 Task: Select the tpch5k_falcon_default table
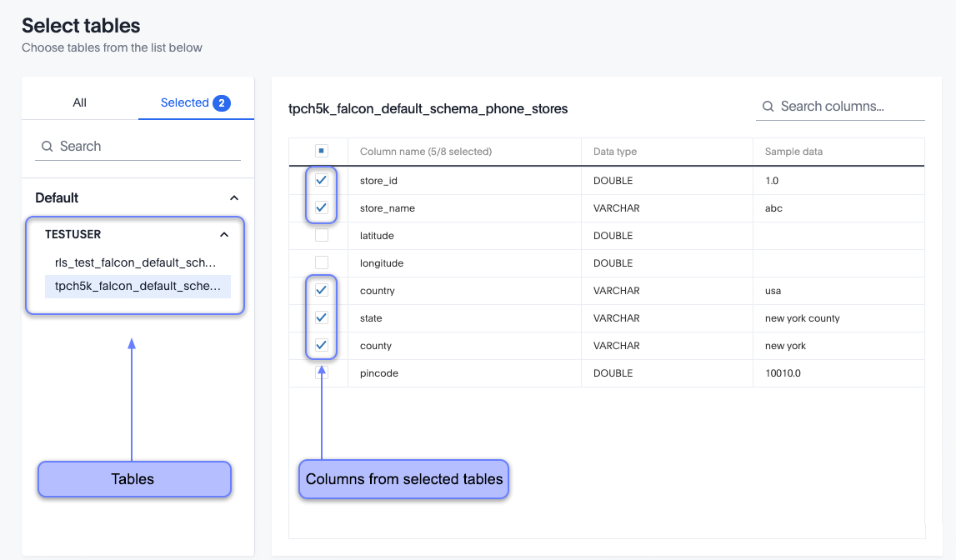point(137,287)
